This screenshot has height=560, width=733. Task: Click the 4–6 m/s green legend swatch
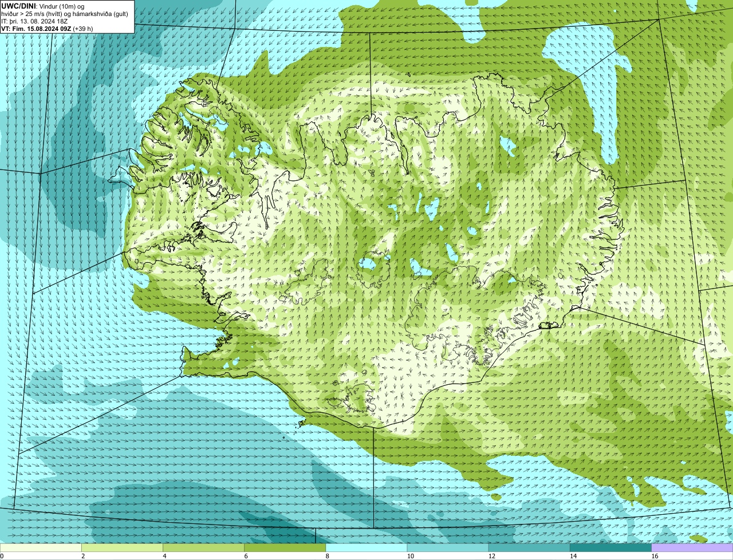pos(203,547)
